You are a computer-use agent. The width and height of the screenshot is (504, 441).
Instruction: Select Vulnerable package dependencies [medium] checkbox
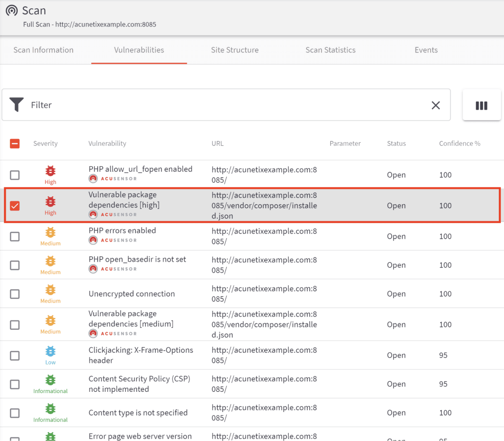pos(15,325)
